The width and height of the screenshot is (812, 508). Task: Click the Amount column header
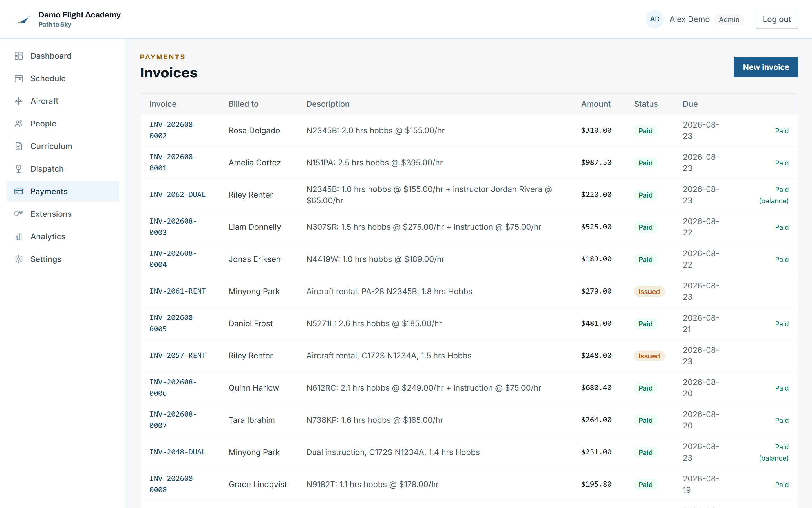coord(596,104)
